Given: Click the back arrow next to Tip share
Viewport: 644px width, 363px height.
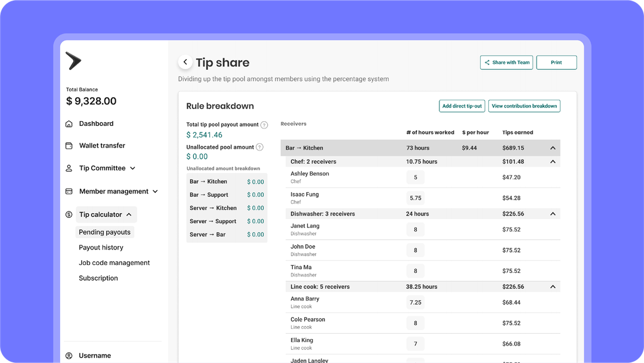Looking at the screenshot, I should pyautogui.click(x=185, y=61).
